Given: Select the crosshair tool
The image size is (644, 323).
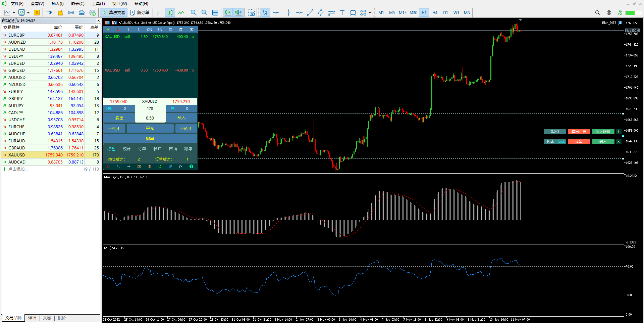Looking at the screenshot, I should [276, 13].
